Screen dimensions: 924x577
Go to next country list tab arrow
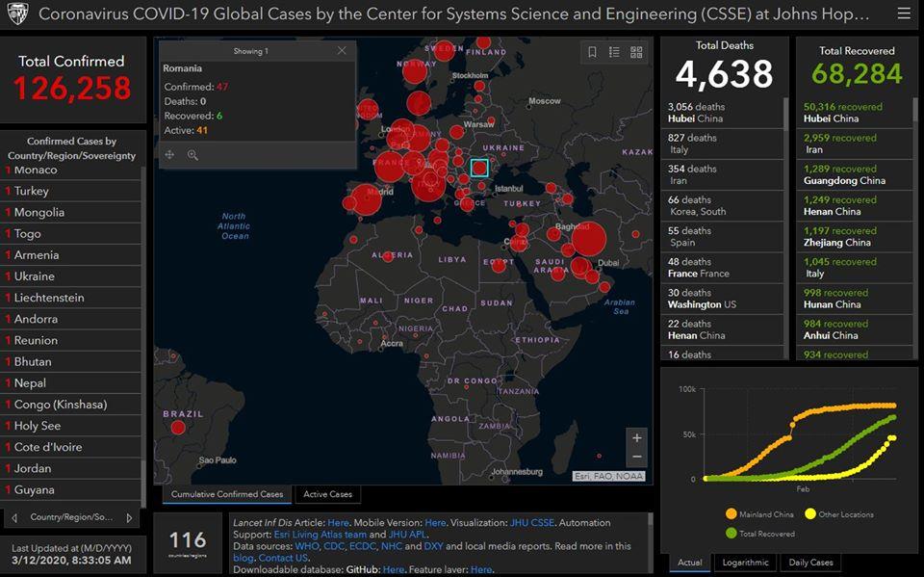130,517
